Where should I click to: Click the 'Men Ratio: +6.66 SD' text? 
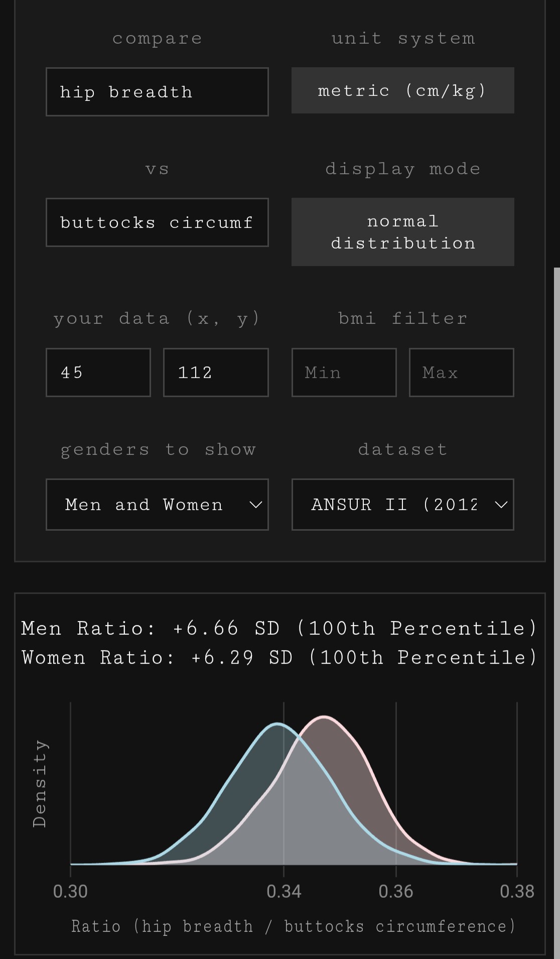[x=151, y=628]
